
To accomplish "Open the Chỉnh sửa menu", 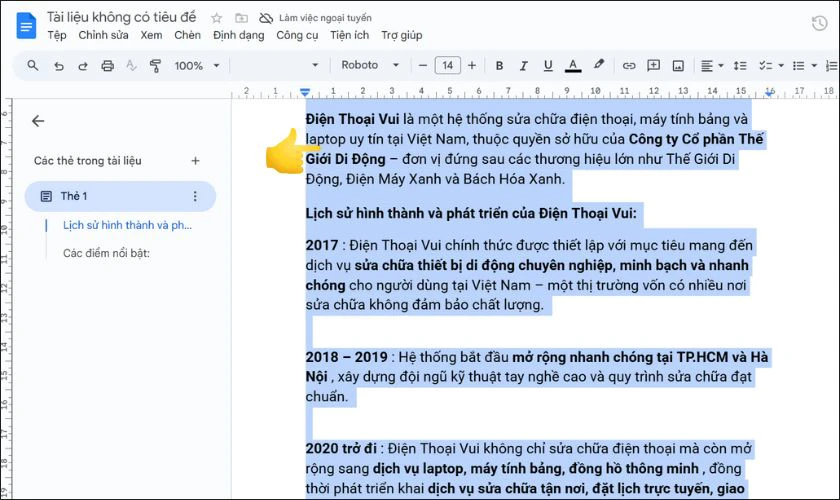I will (103, 35).
